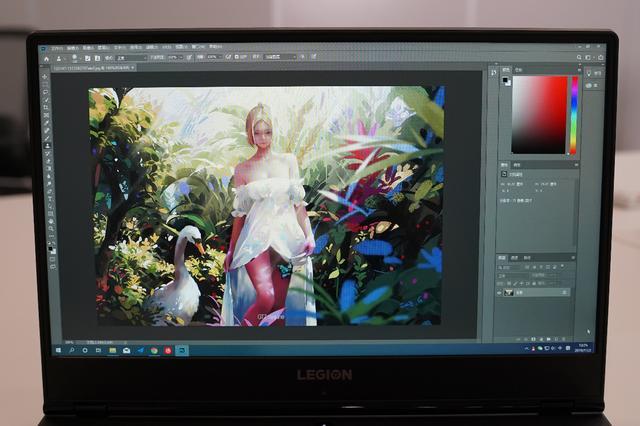Open the Search magnifier at top right
This screenshot has width=640, height=426.
(579, 58)
